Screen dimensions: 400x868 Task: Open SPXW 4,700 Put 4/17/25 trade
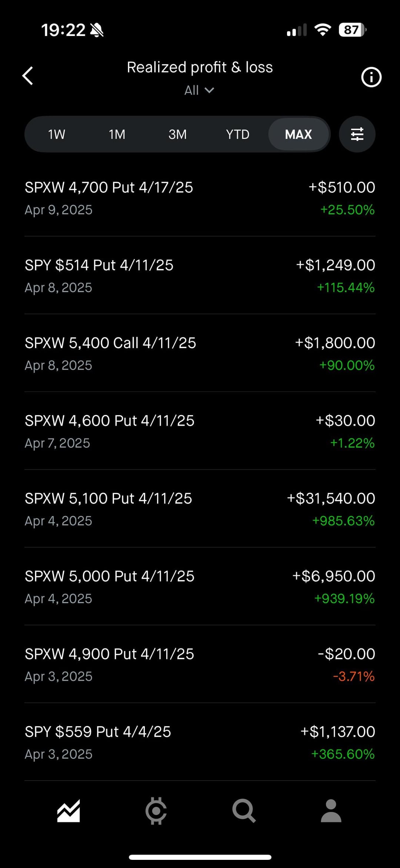[x=200, y=198]
